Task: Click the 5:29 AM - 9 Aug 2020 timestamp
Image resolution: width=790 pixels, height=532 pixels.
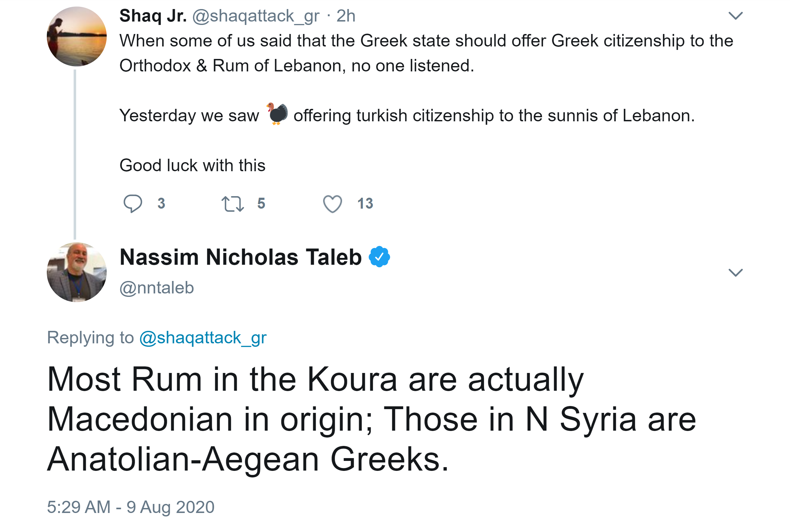Action: (131, 507)
